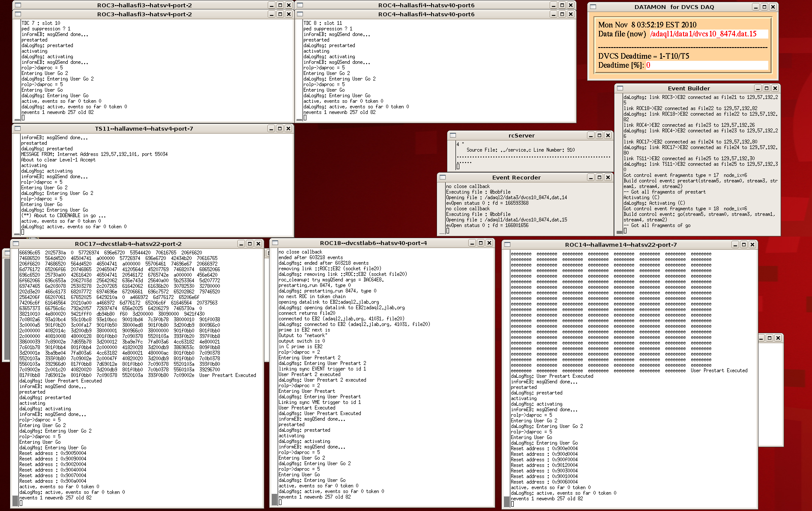The width and height of the screenshot is (812, 511).
Task: Click 'About to clear Level-1 Accept' in TS11
Action: click(58, 160)
